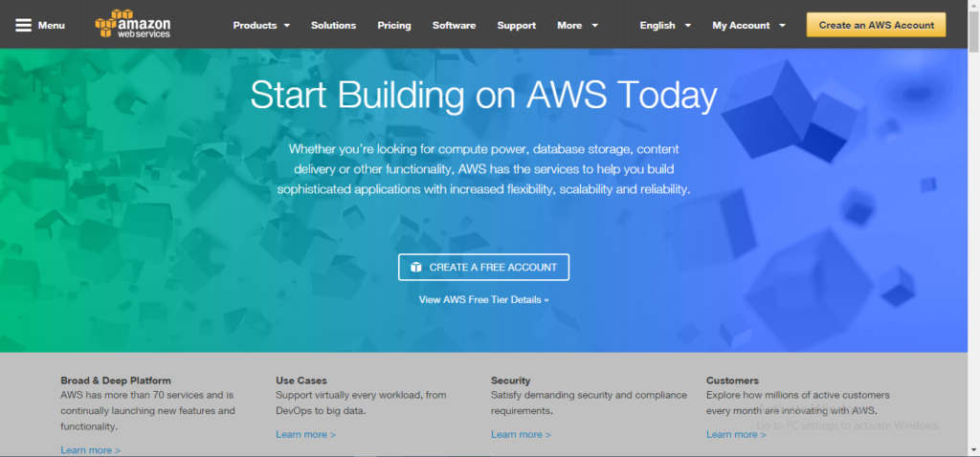
Task: Click the Amazon Web Services logo
Action: [x=134, y=25]
